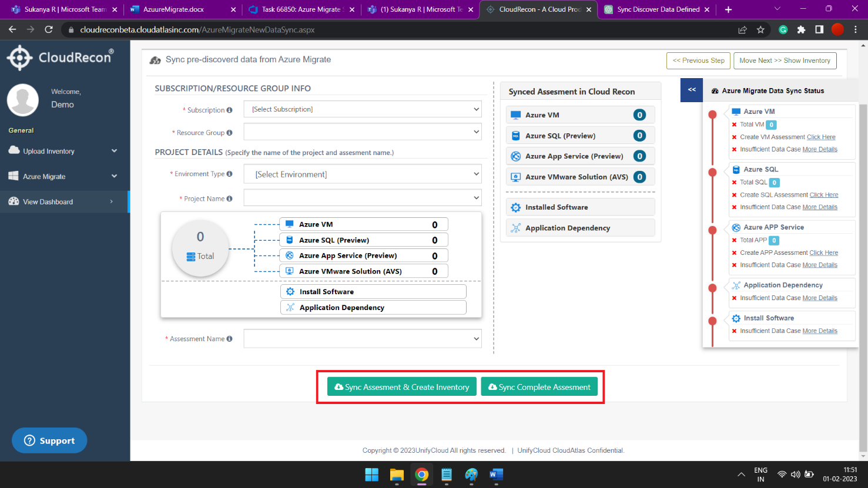The width and height of the screenshot is (868, 488).
Task: Open the Subscription dropdown
Action: pyautogui.click(x=363, y=109)
